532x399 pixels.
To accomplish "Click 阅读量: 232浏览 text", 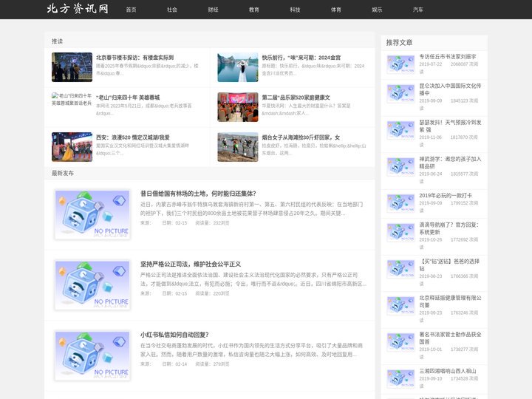I will point(212,223).
